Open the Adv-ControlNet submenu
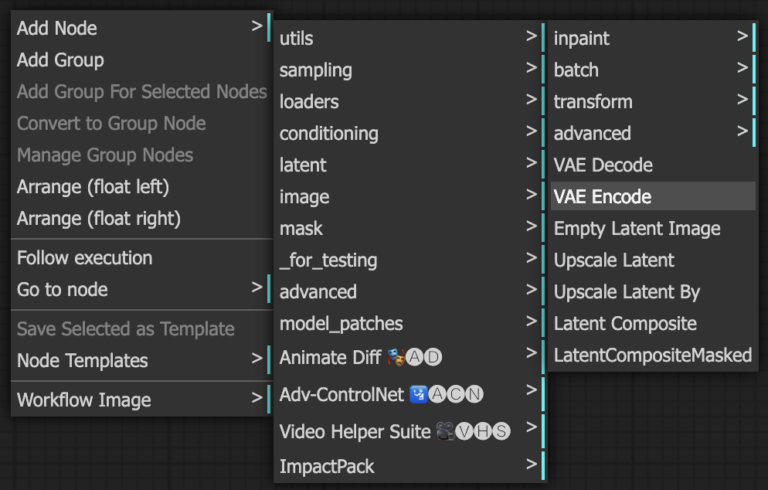Viewport: 768px width, 490px height. tap(380, 394)
